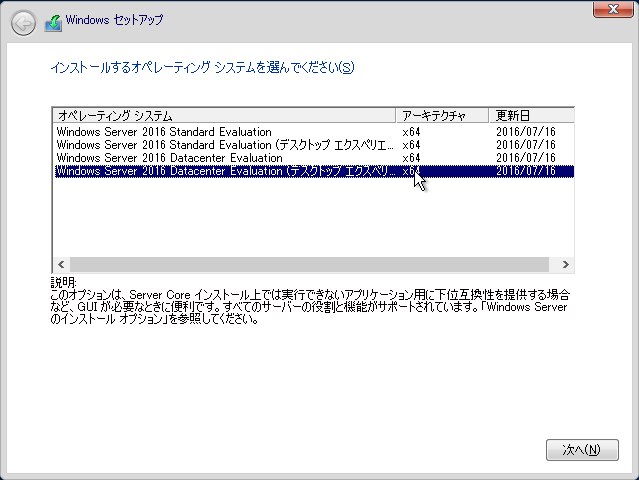Click the アーキテクチャ column header
Screen dimensions: 639x480
pyautogui.click(x=442, y=116)
